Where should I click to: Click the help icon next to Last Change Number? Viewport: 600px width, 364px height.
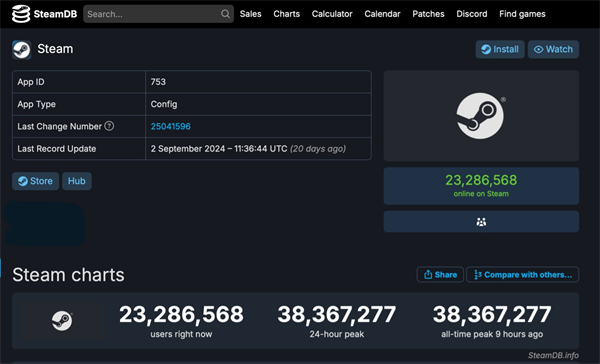point(109,126)
